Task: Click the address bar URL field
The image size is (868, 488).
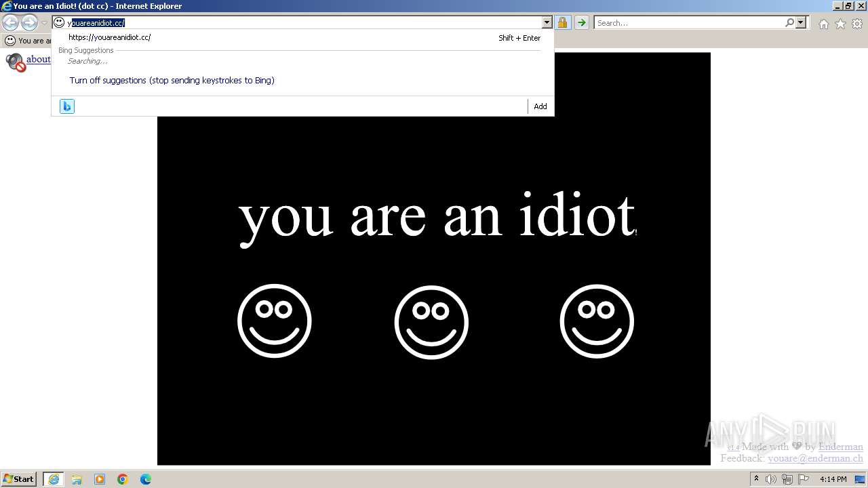Action: 302,22
